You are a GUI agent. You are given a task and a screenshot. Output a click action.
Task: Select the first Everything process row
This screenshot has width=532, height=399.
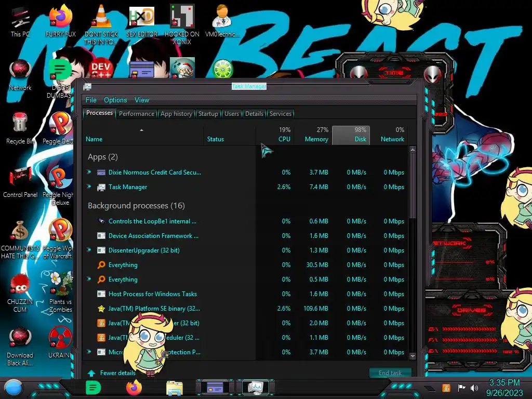click(245, 264)
